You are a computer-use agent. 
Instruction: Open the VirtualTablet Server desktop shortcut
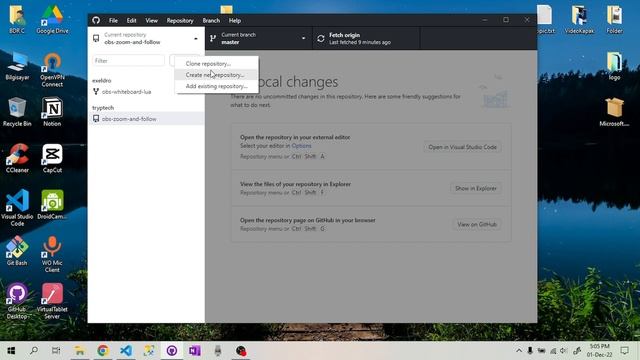52,301
